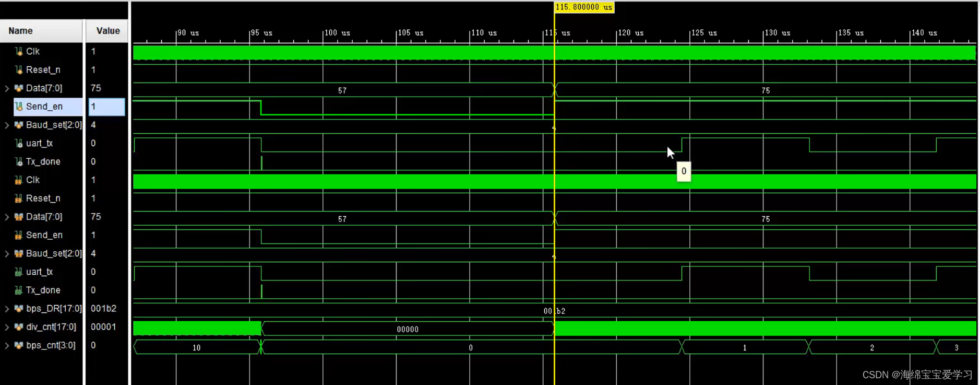Click the 00000 segment in div_cnt waveform

click(408, 329)
